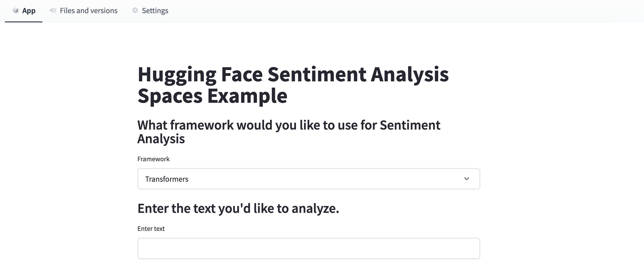Switch to the App tab

click(28, 10)
